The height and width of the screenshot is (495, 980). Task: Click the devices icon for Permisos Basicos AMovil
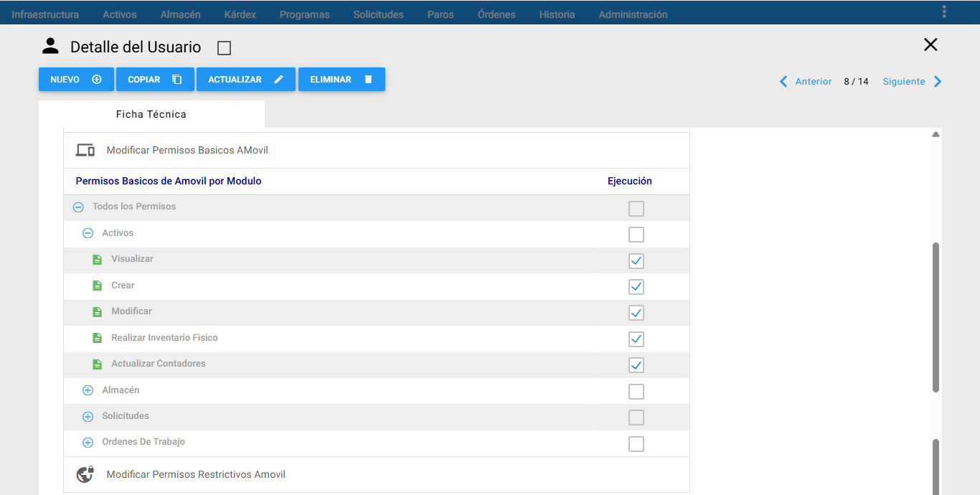(85, 150)
